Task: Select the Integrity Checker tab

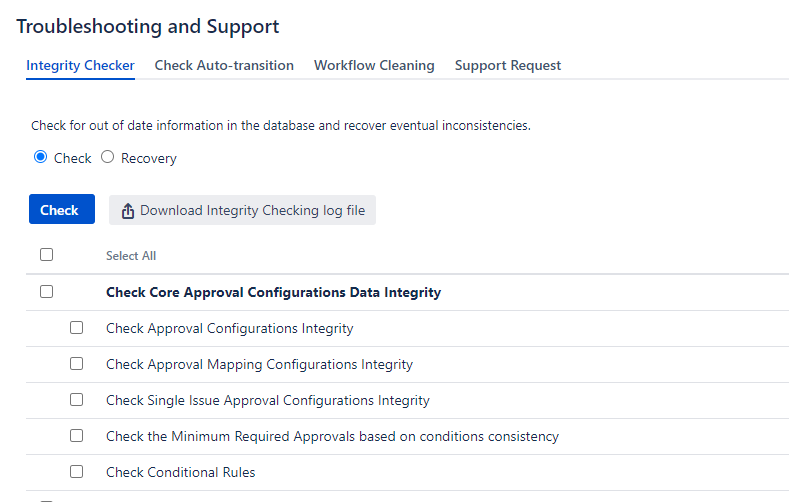Action: 81,65
